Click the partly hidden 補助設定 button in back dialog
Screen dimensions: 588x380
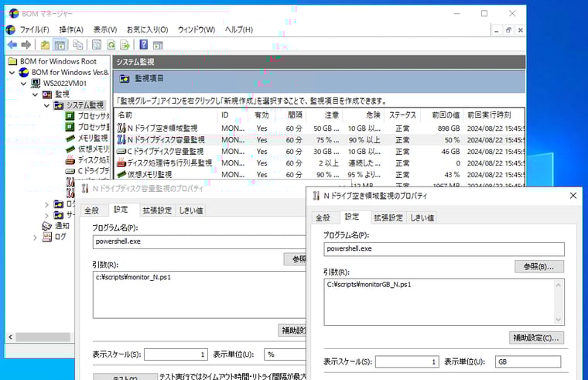pos(292,330)
